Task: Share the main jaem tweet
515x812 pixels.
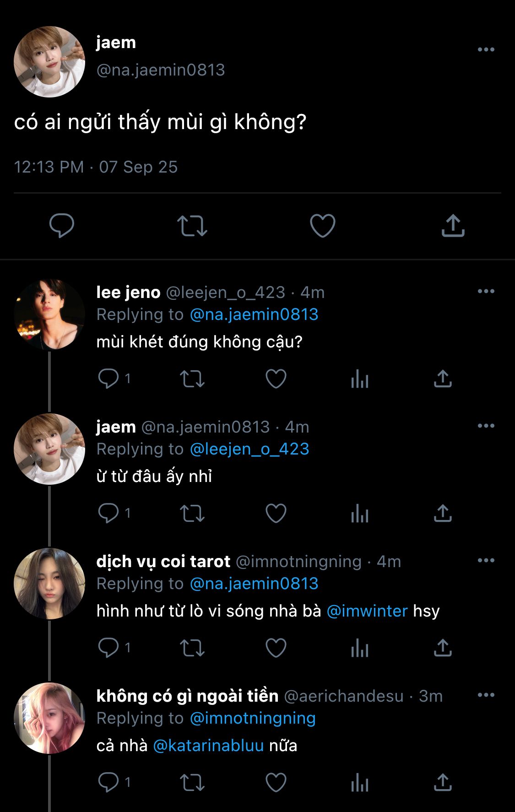Action: 453,226
